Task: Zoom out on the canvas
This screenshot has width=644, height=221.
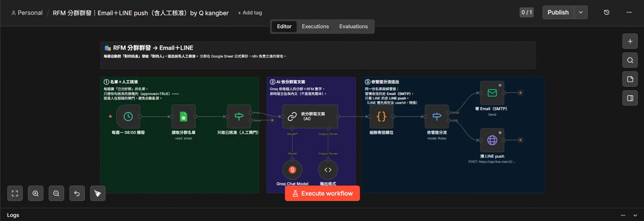Action: [56, 193]
